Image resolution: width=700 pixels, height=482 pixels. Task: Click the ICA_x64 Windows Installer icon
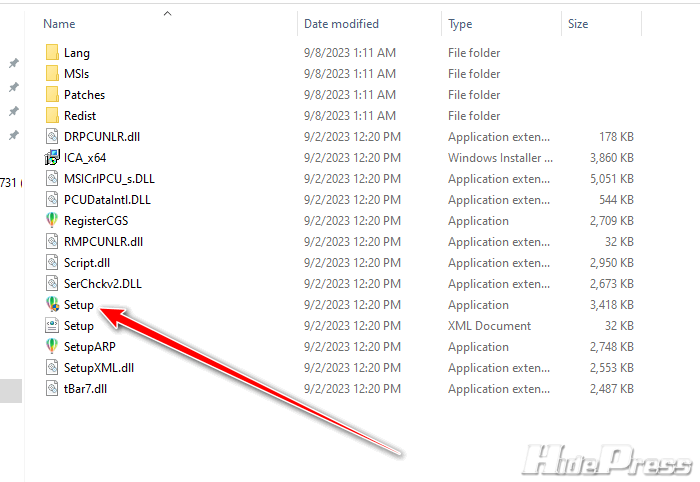point(53,158)
